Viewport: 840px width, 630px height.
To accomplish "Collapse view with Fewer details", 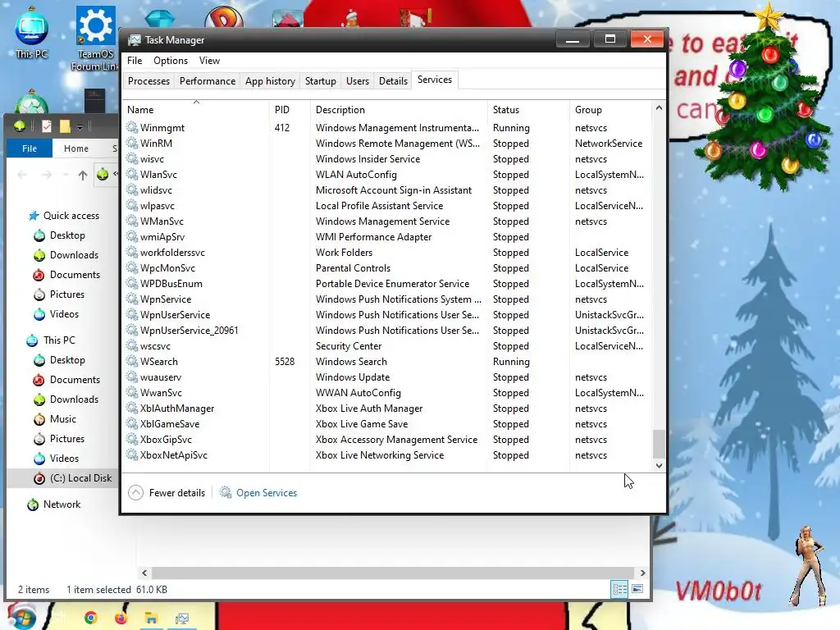I will [167, 492].
